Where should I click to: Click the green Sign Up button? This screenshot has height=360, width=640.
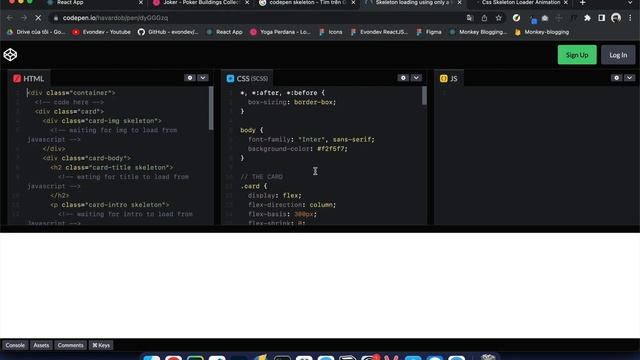[x=577, y=55]
